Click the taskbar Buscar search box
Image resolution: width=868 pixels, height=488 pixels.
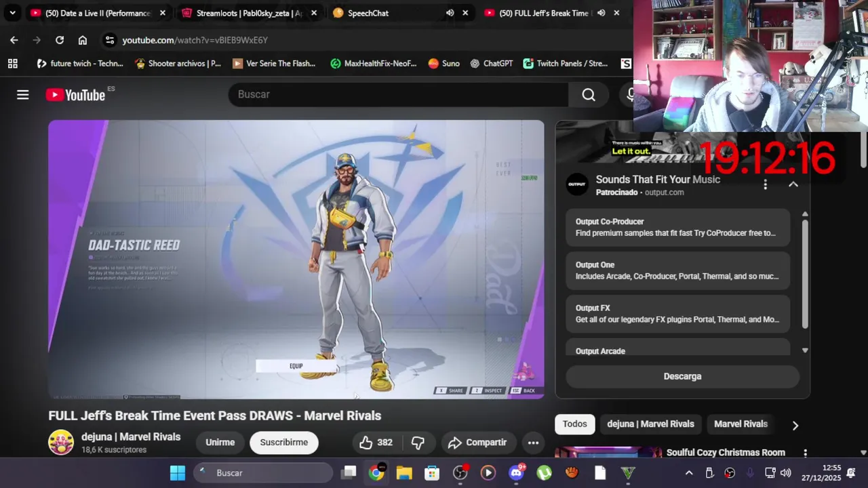(263, 473)
